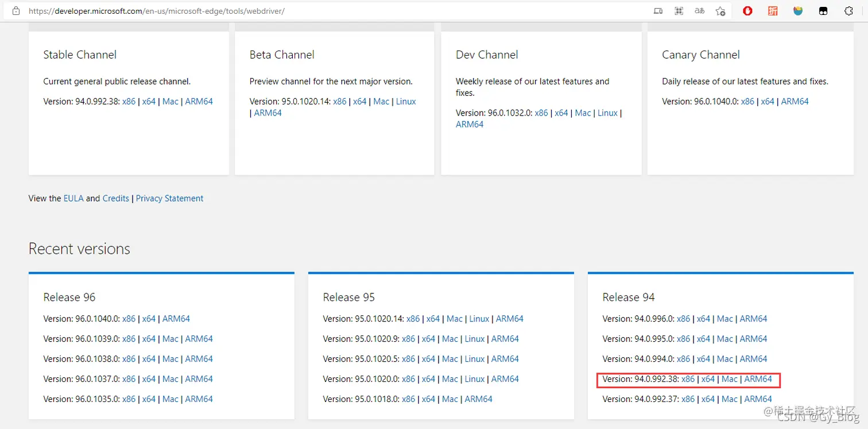868x429 pixels.
Task: Download Release 95 version 95.0.1020.14 x64
Action: point(433,319)
